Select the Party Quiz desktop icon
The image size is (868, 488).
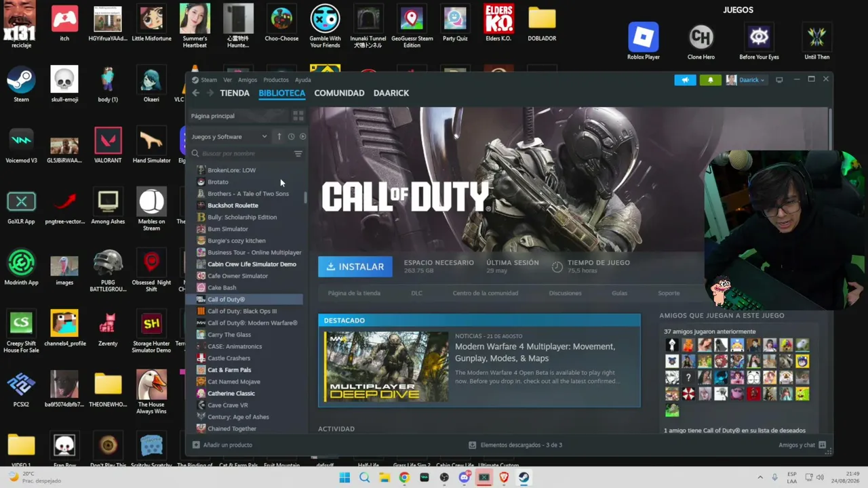point(455,23)
